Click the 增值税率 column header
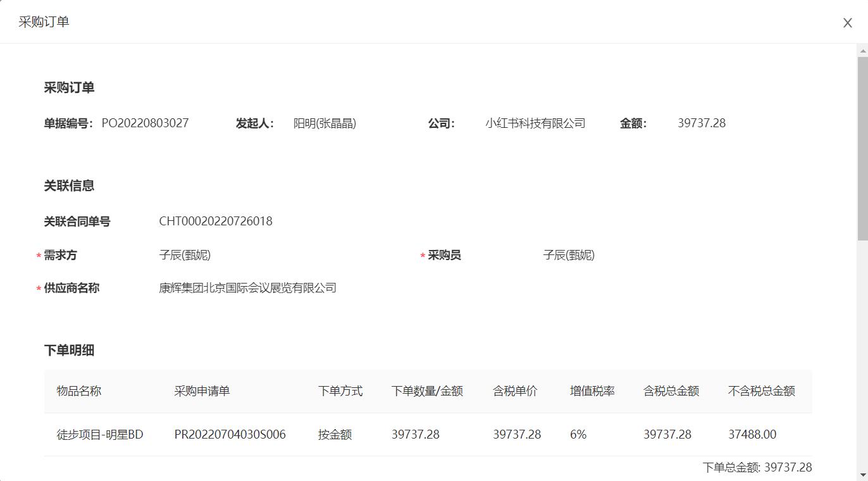 [592, 391]
